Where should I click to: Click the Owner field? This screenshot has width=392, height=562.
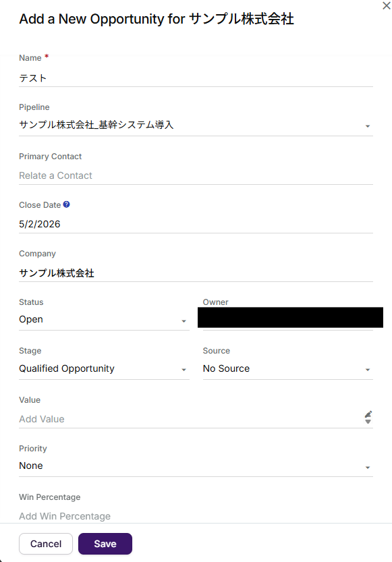(x=290, y=318)
